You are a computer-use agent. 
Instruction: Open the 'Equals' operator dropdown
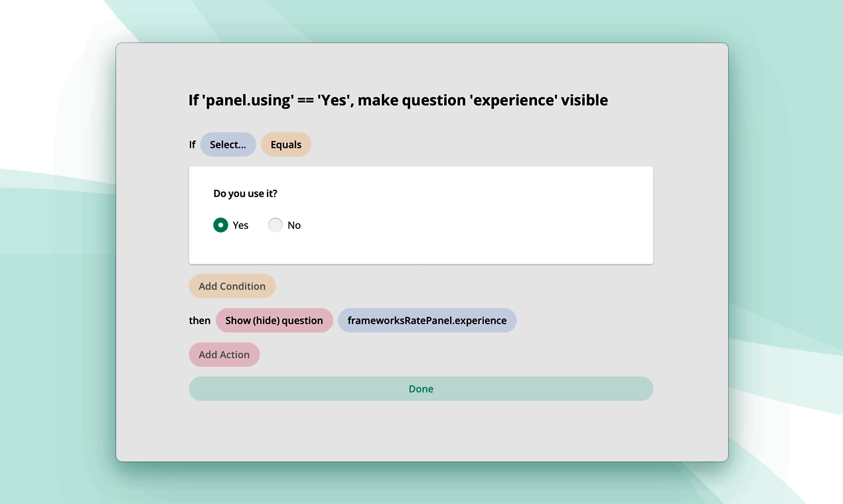click(286, 144)
